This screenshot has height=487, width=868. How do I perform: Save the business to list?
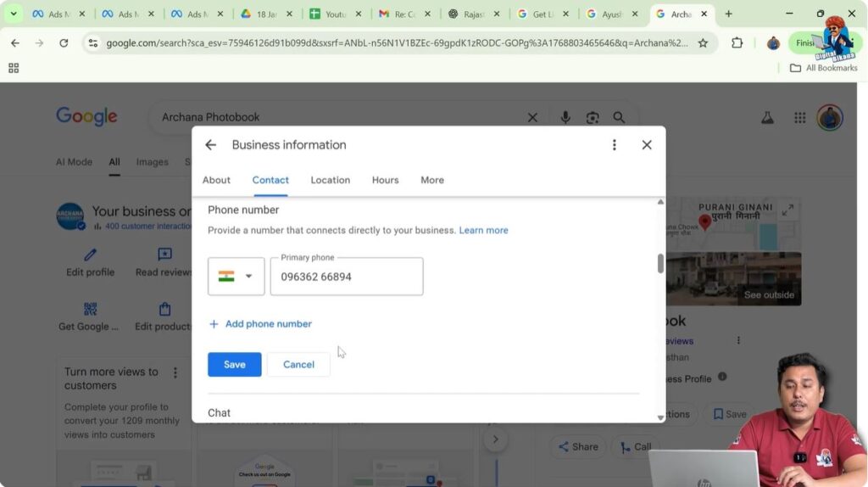pyautogui.click(x=730, y=414)
